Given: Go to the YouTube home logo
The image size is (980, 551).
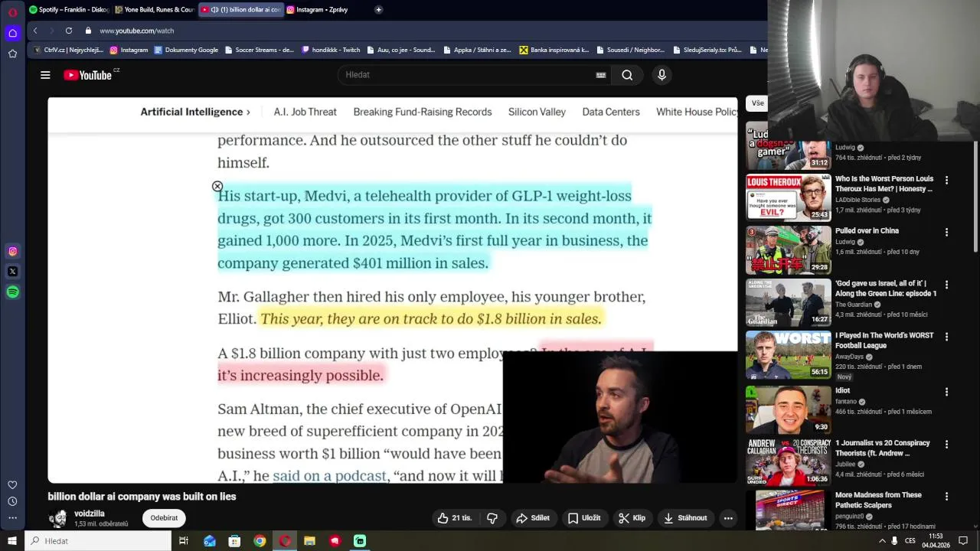Looking at the screenshot, I should [87, 75].
